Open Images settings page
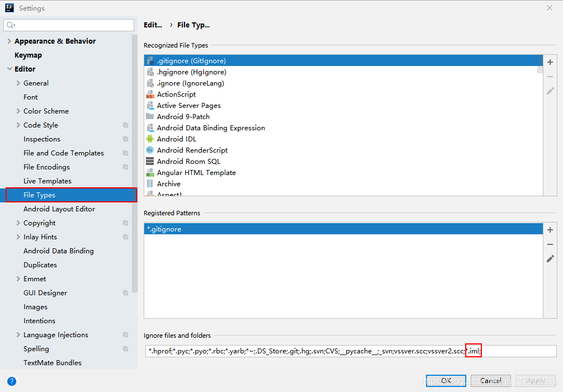This screenshot has height=392, width=563. pyautogui.click(x=35, y=307)
